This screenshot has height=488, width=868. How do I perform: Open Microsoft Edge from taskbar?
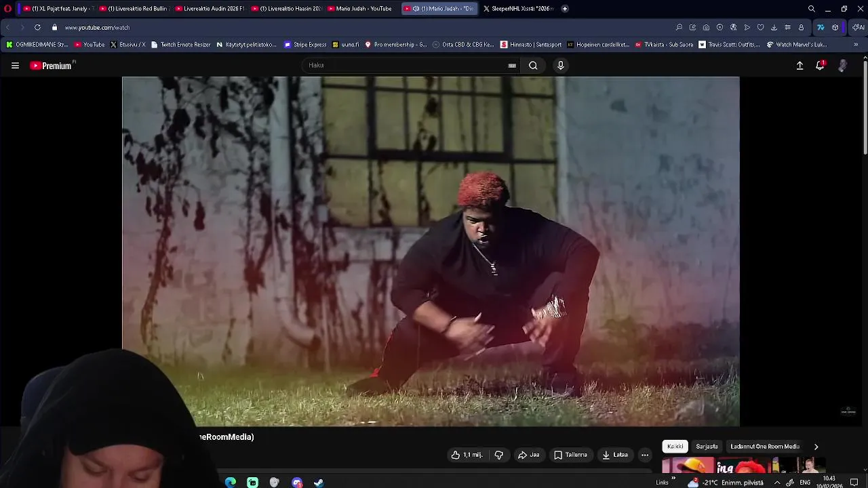click(231, 483)
